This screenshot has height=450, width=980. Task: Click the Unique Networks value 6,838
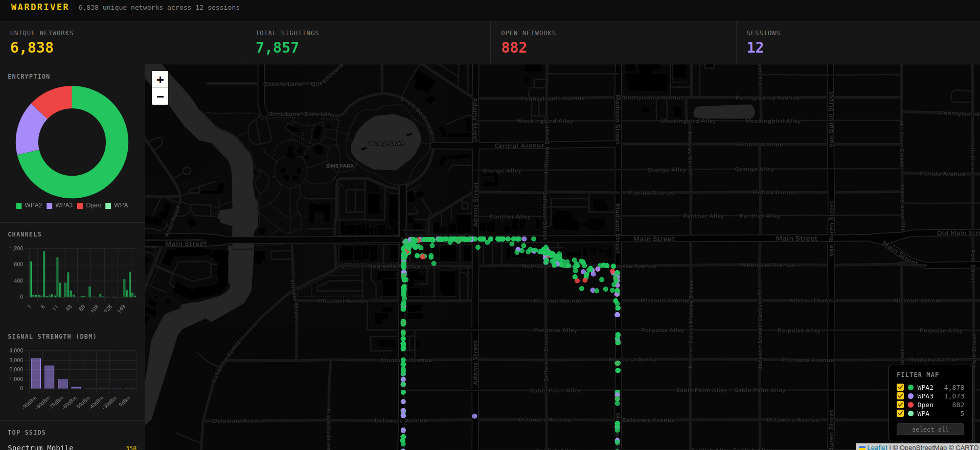[32, 48]
